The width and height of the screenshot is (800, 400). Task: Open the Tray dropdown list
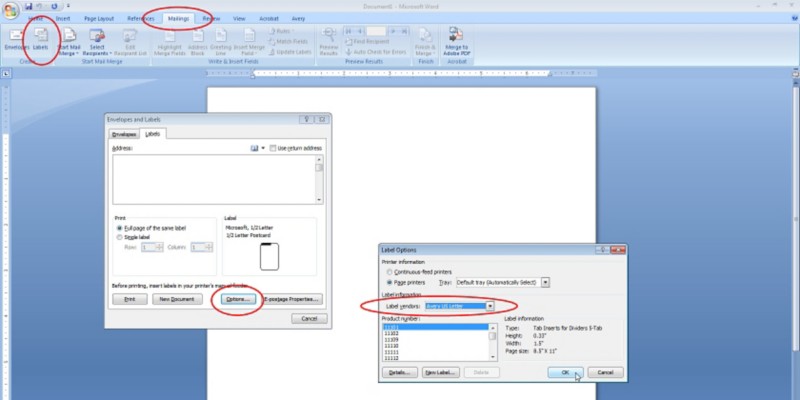[x=545, y=282]
